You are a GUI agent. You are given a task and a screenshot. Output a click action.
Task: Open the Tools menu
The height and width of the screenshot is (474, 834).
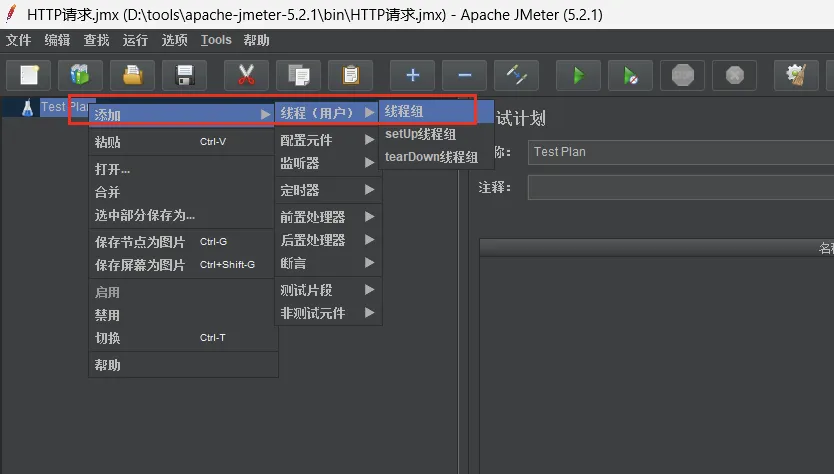[x=216, y=40]
